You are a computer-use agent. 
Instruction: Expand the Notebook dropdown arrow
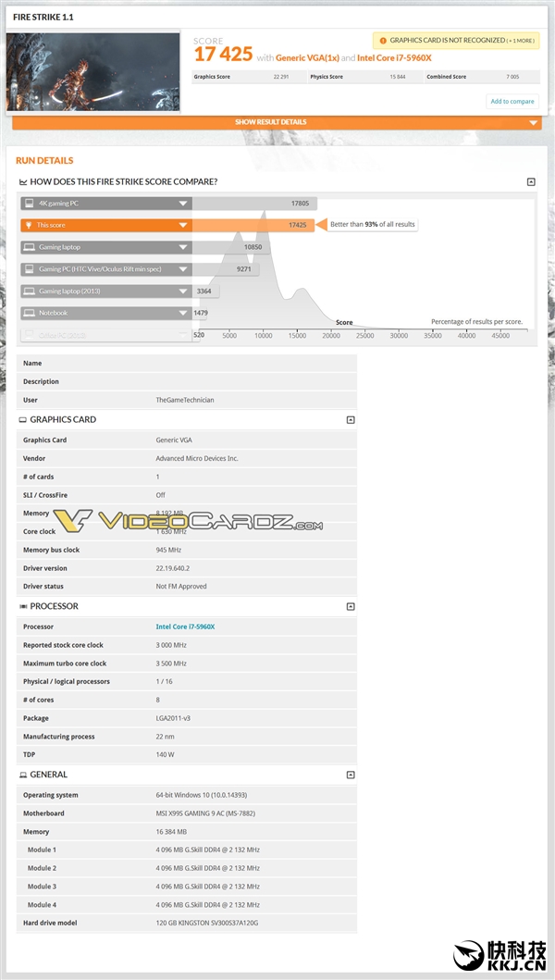pyautogui.click(x=183, y=313)
